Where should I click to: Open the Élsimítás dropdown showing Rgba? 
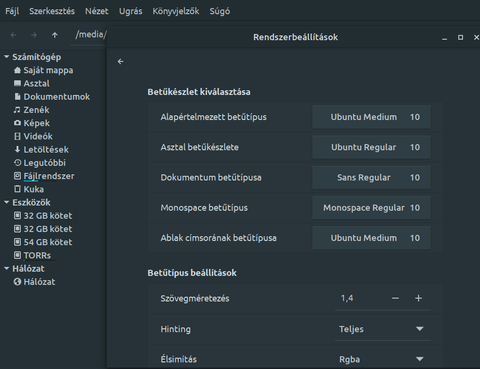click(x=383, y=359)
